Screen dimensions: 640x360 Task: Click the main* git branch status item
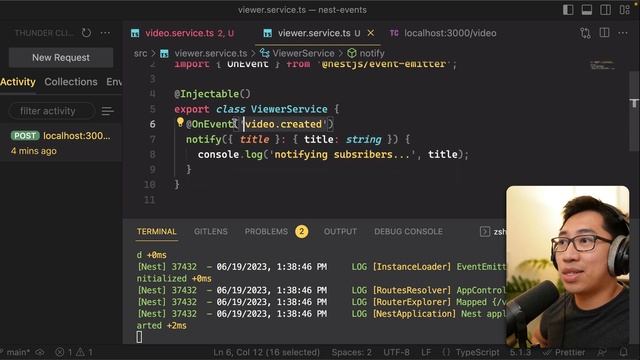(16, 352)
